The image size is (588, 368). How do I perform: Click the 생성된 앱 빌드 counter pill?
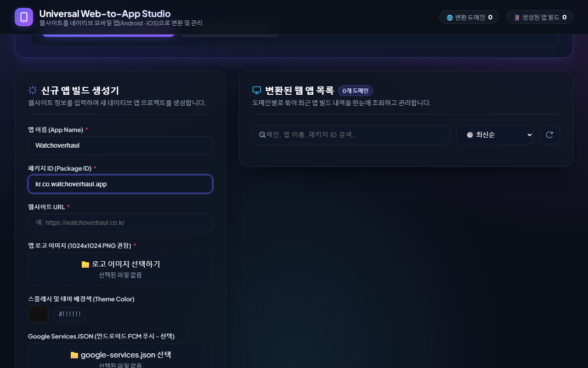coord(540,17)
